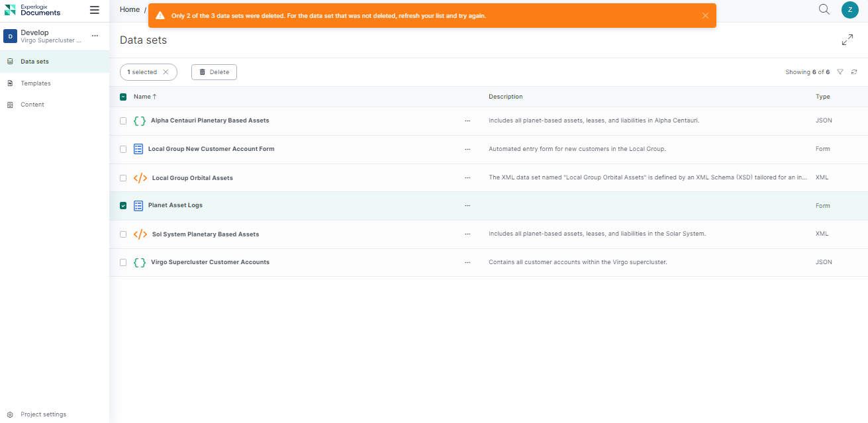Screen dimensions: 868x423
Task: Click the expand fullscreen arrows icon
Action: coord(847,40)
